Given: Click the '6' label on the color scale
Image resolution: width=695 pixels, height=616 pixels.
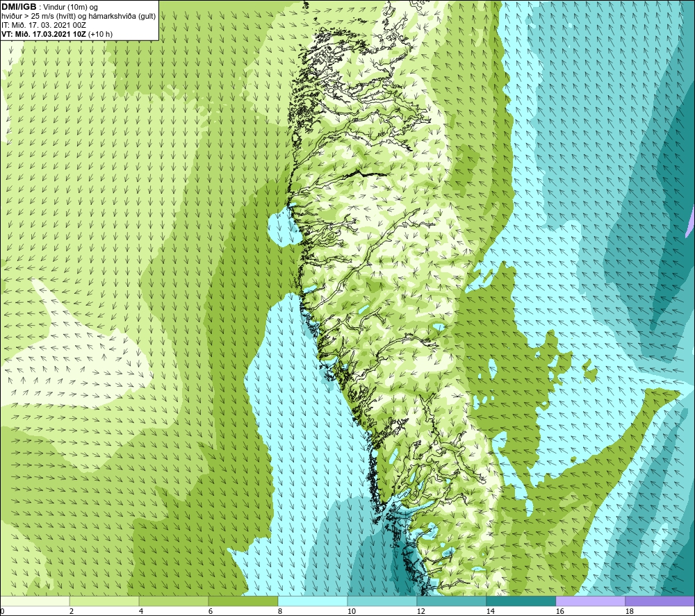Looking at the screenshot, I should (x=211, y=611).
